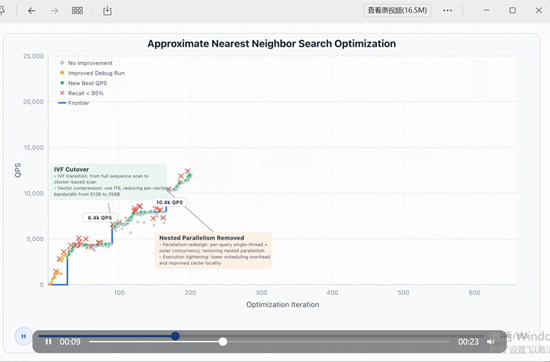Mute the video volume speaker icon
The width and height of the screenshot is (550, 362).
click(491, 342)
